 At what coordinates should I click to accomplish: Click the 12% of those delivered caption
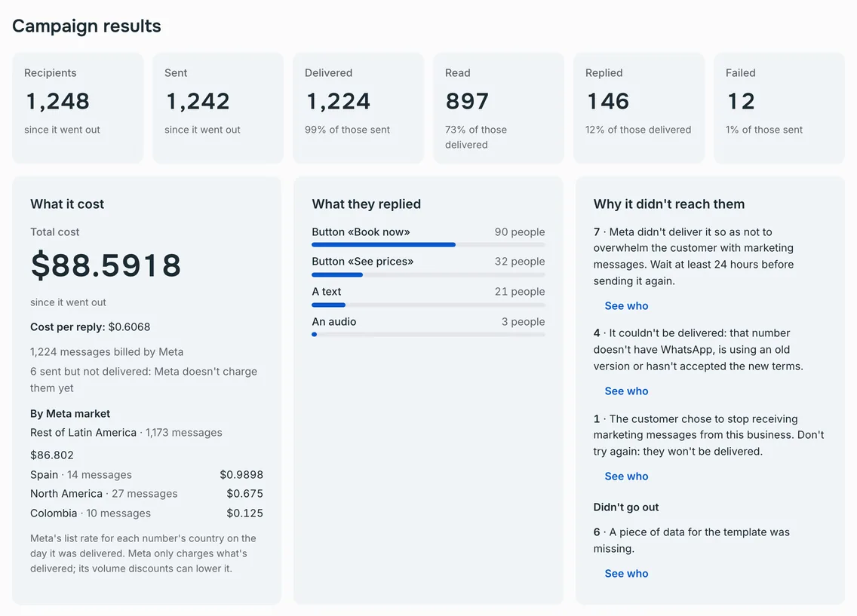tap(638, 130)
